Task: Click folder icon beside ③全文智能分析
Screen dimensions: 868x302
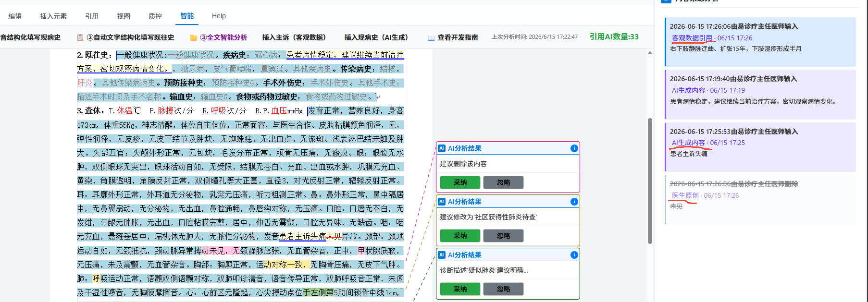Action: [x=194, y=37]
